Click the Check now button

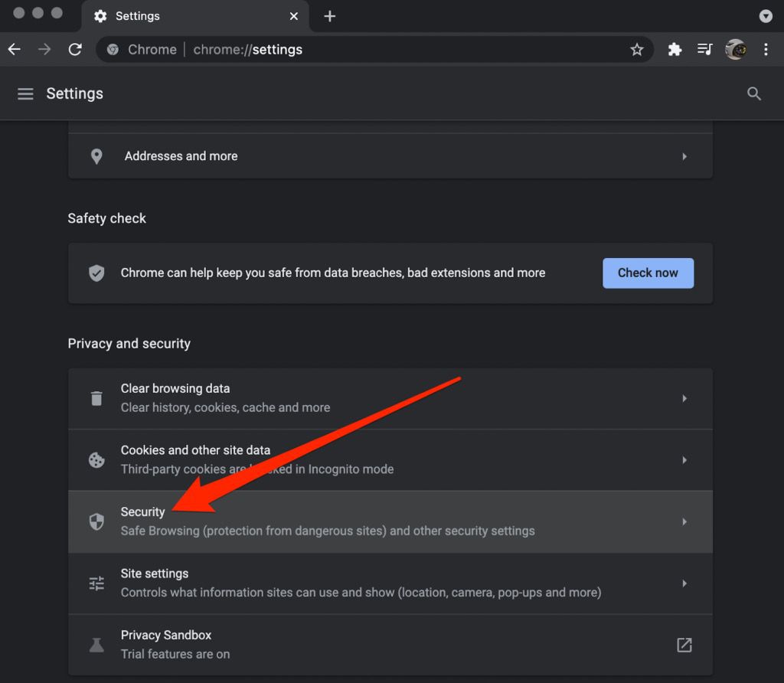tap(648, 273)
